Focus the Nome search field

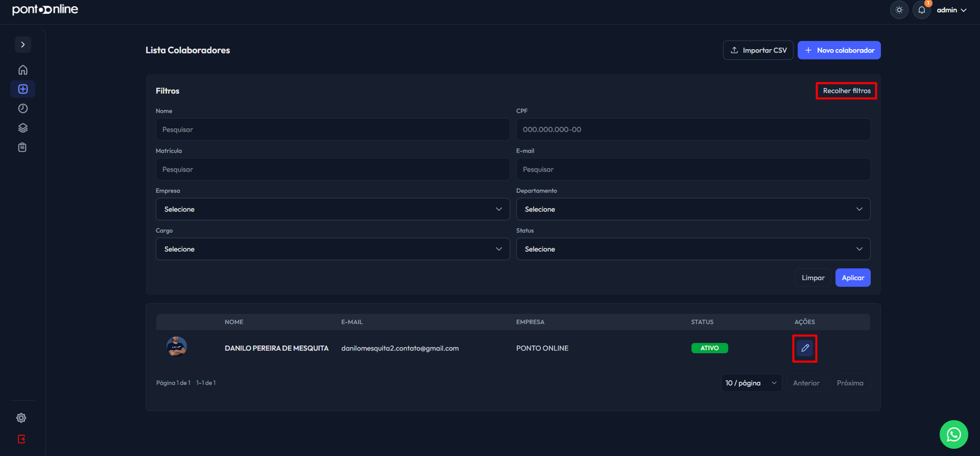click(x=333, y=129)
